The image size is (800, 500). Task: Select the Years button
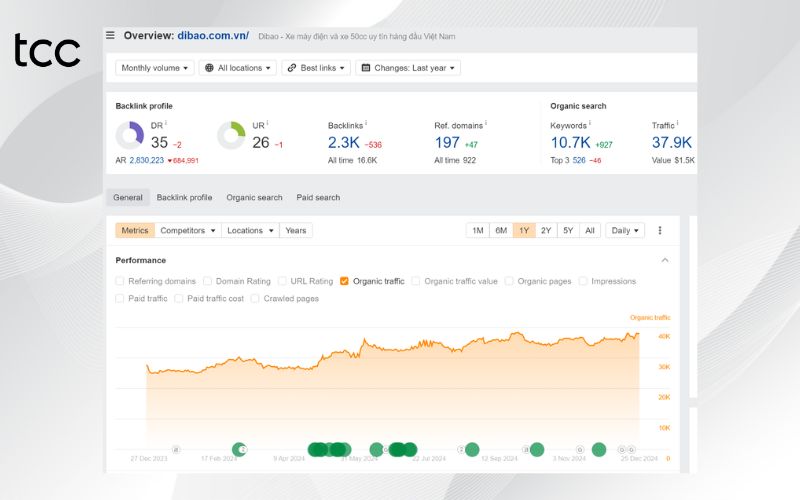pos(295,231)
